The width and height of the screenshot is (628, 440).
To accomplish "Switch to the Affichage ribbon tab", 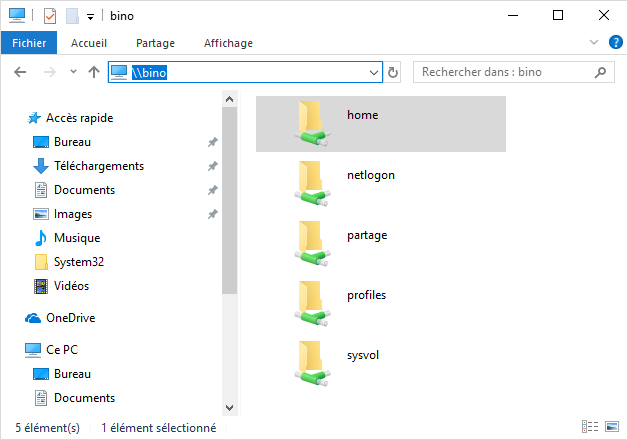I will tap(228, 43).
